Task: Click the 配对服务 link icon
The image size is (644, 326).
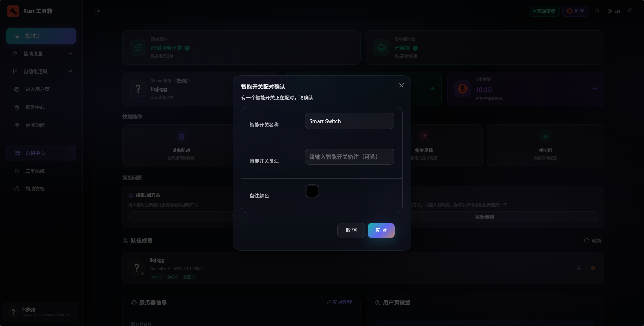Action: 138,47
